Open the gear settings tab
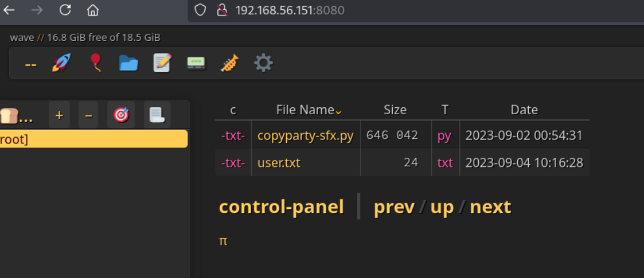The height and width of the screenshot is (278, 644). click(263, 63)
